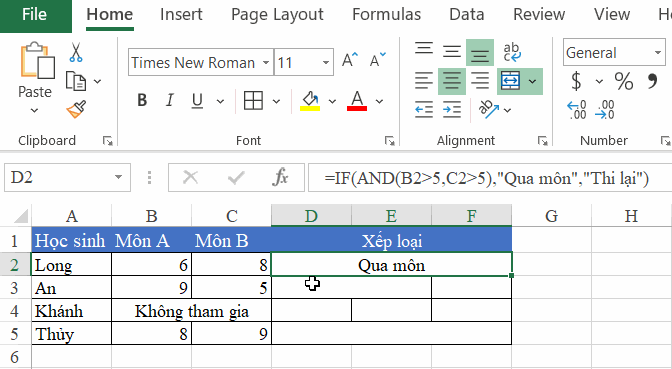Click the Increase Indent icon

click(452, 110)
